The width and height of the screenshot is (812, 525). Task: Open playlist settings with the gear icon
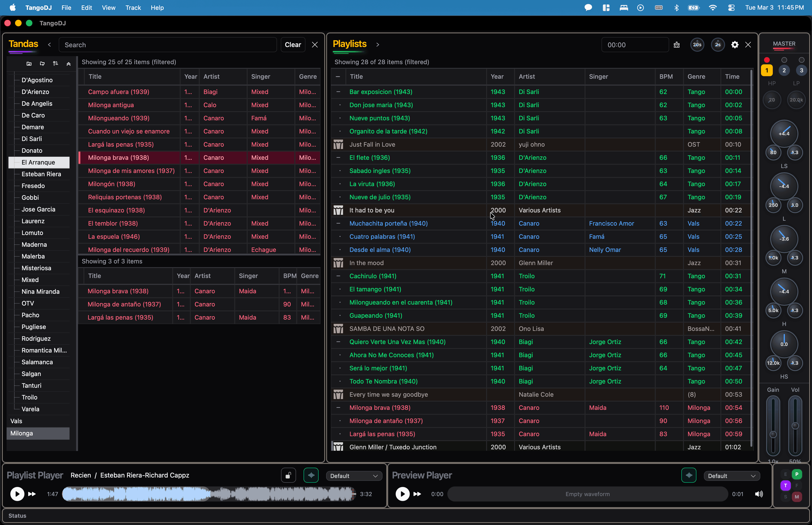point(735,45)
